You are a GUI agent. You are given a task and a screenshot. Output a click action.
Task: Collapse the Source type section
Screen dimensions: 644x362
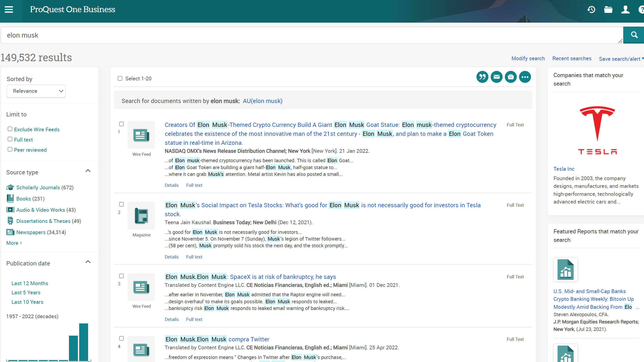click(x=88, y=171)
